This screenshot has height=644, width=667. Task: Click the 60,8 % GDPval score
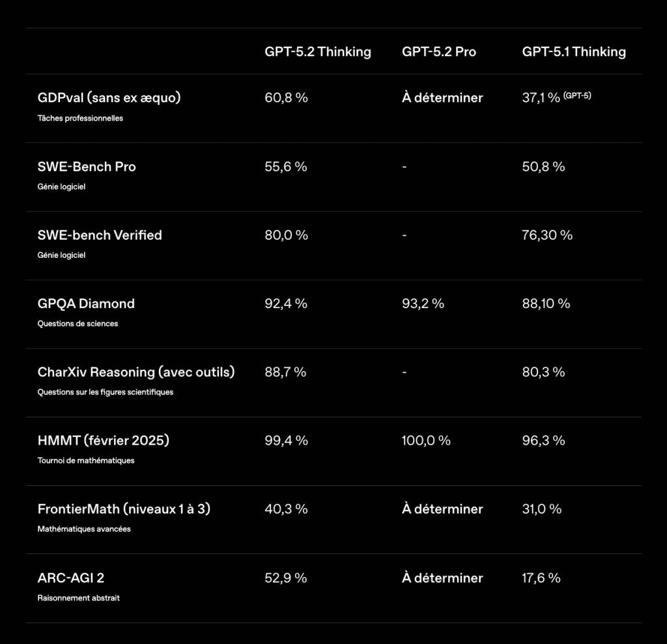click(286, 98)
